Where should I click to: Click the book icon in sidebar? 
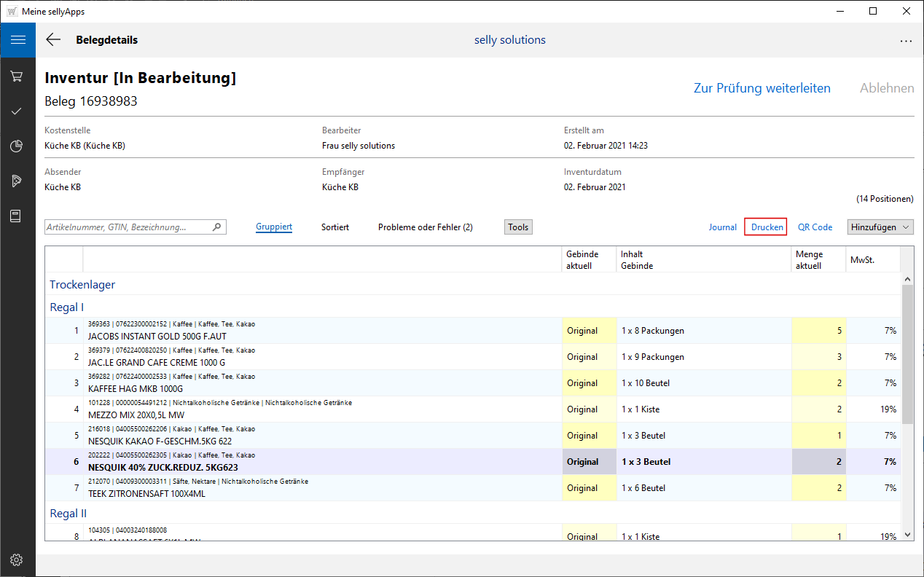17,216
